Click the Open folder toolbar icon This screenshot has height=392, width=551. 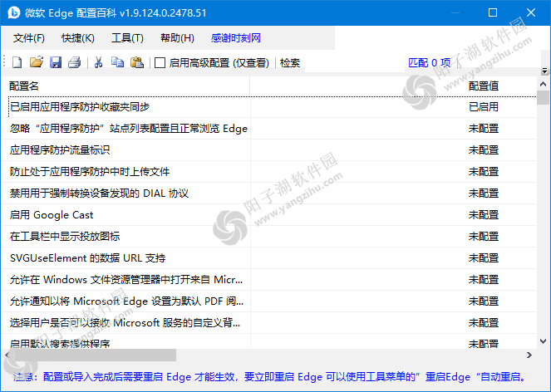[37, 62]
